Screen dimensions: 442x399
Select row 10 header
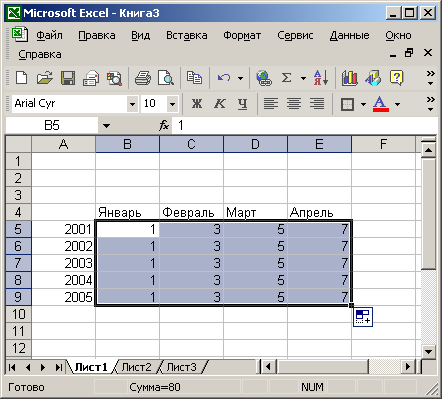(19, 314)
